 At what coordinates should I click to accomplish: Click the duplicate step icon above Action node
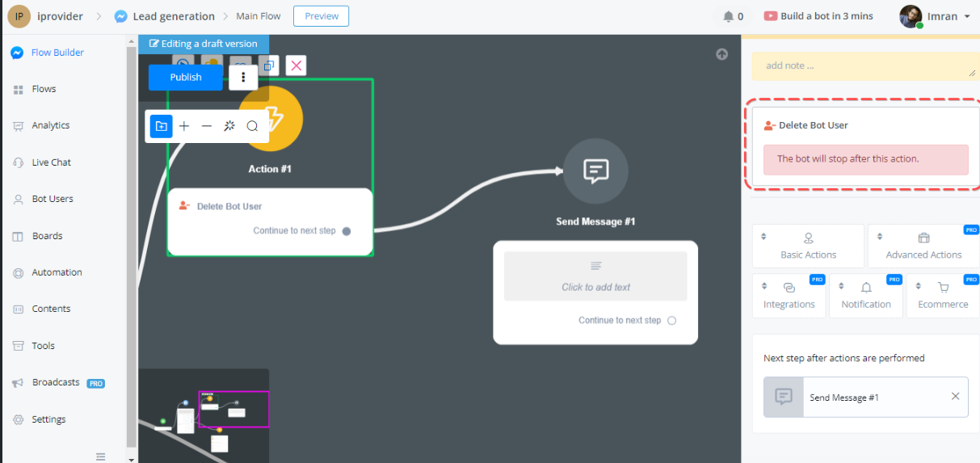[269, 65]
